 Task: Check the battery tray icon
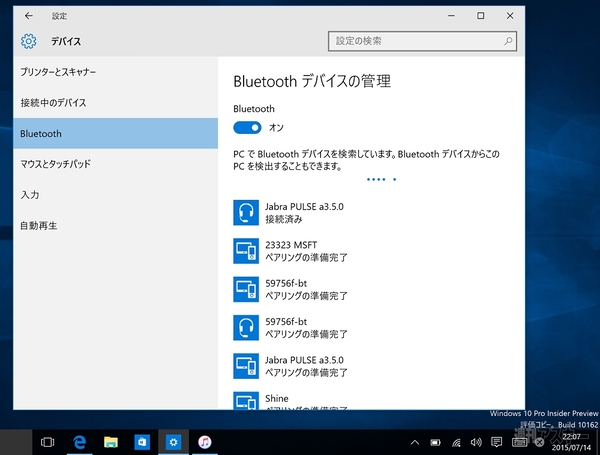click(x=435, y=443)
